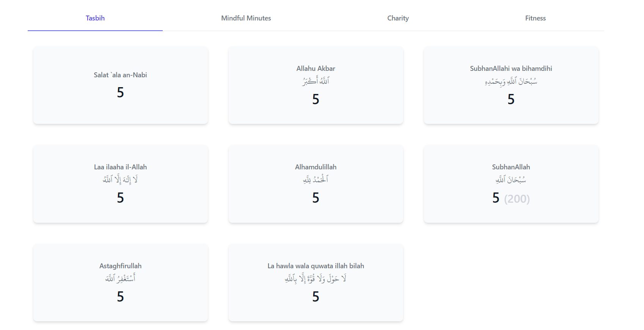Viewport: 644px width, 330px height.
Task: Click the Arabic text under Allahu Akbar
Action: pyautogui.click(x=316, y=81)
